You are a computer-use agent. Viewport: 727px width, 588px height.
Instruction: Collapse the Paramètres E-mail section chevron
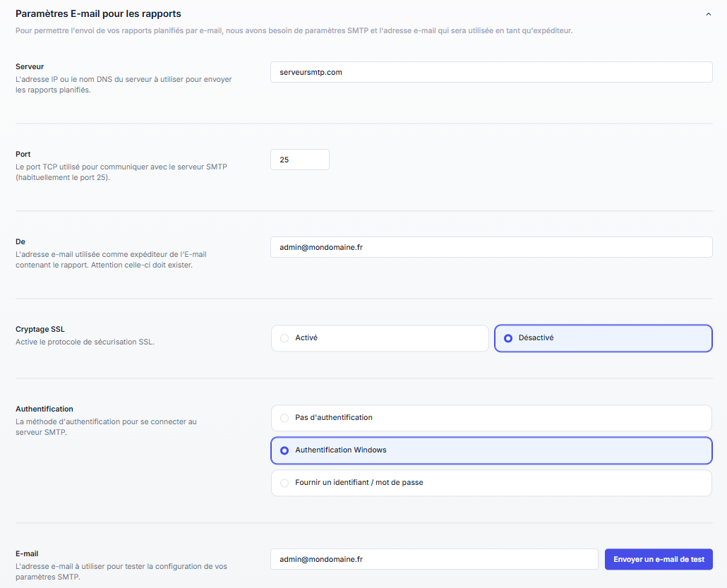[x=708, y=14]
